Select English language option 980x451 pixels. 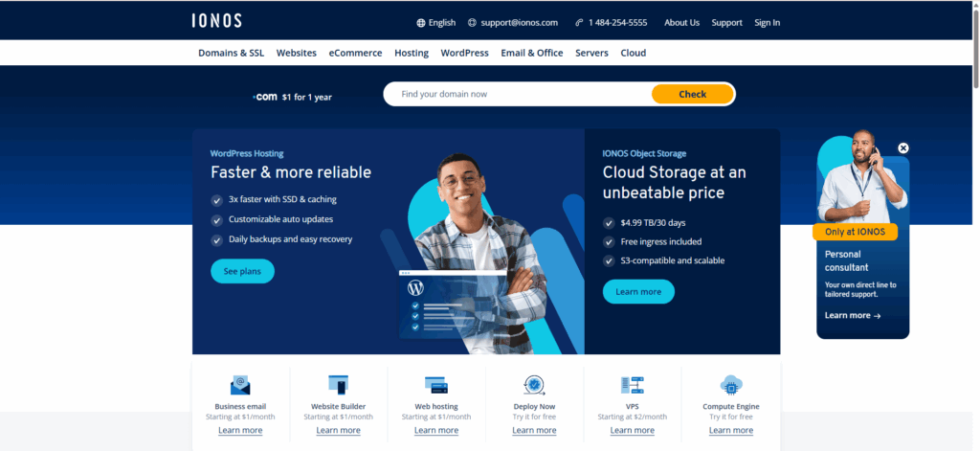click(x=442, y=23)
